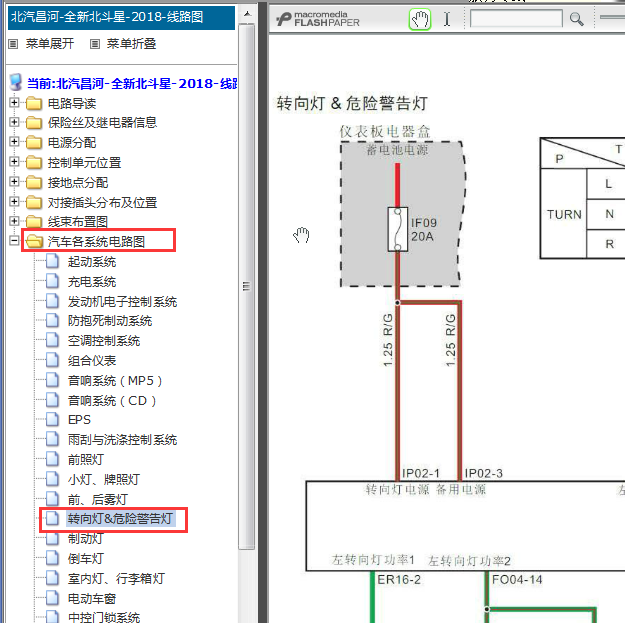The image size is (625, 623).
Task: Click the page icon beside 倒车灯
Action: pos(52,558)
